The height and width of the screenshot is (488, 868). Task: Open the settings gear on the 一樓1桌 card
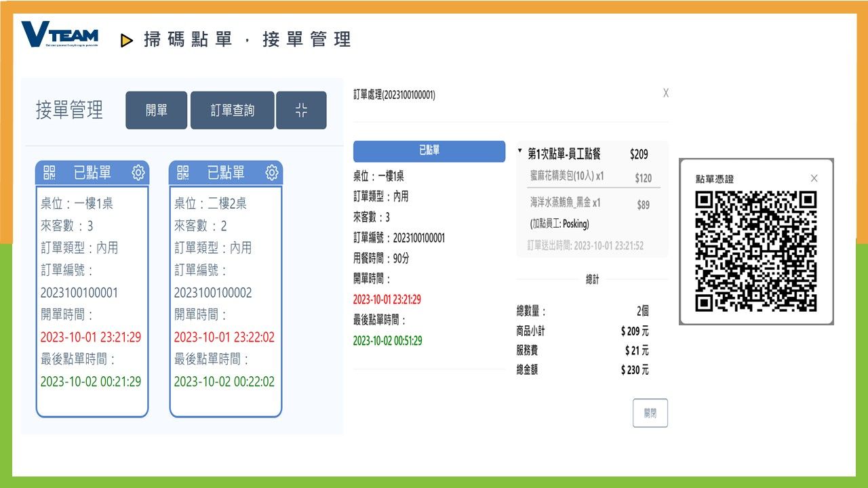[x=138, y=173]
